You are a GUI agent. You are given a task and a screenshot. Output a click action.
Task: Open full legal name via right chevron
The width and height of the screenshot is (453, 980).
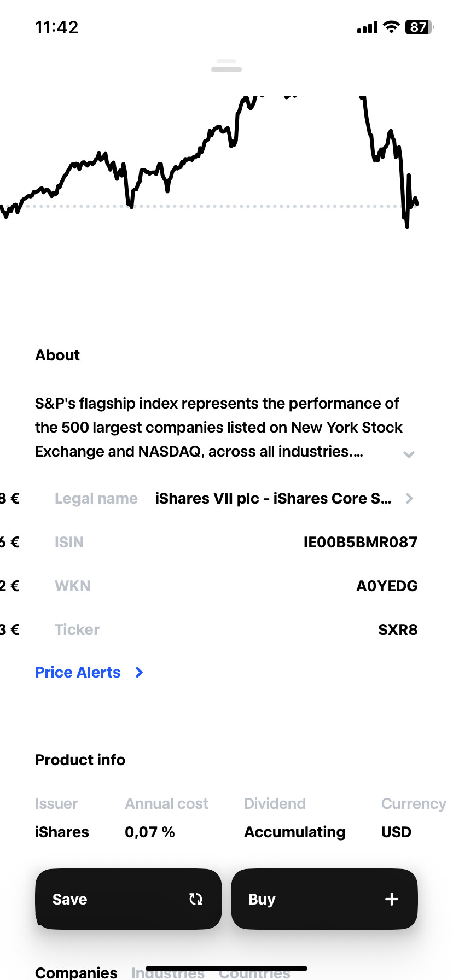click(x=409, y=498)
